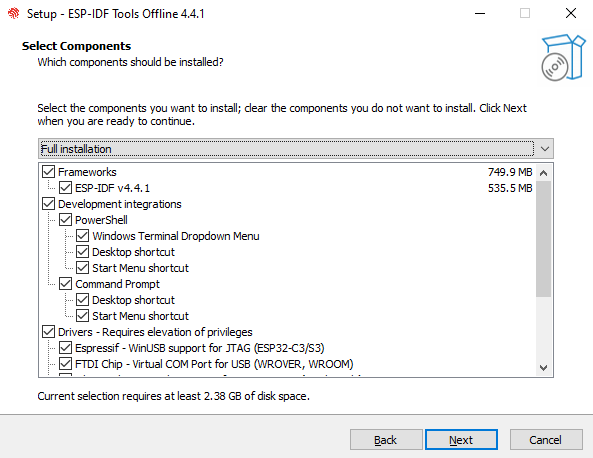
Task: Click the dropdown arrow of installation type
Action: [x=545, y=149]
